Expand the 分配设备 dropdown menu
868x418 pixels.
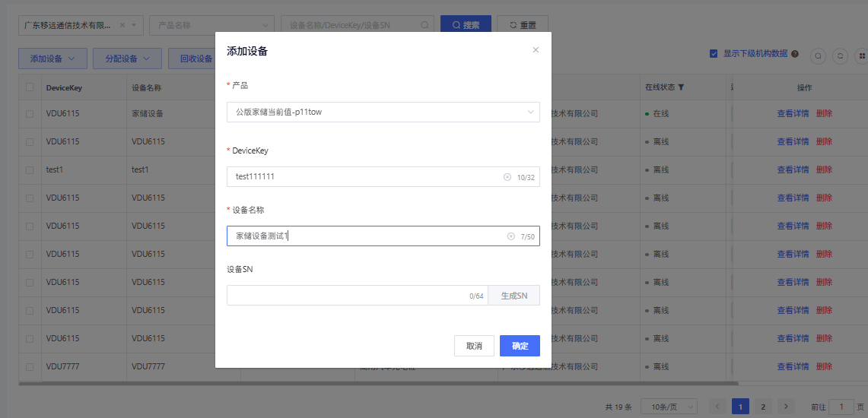coord(127,59)
